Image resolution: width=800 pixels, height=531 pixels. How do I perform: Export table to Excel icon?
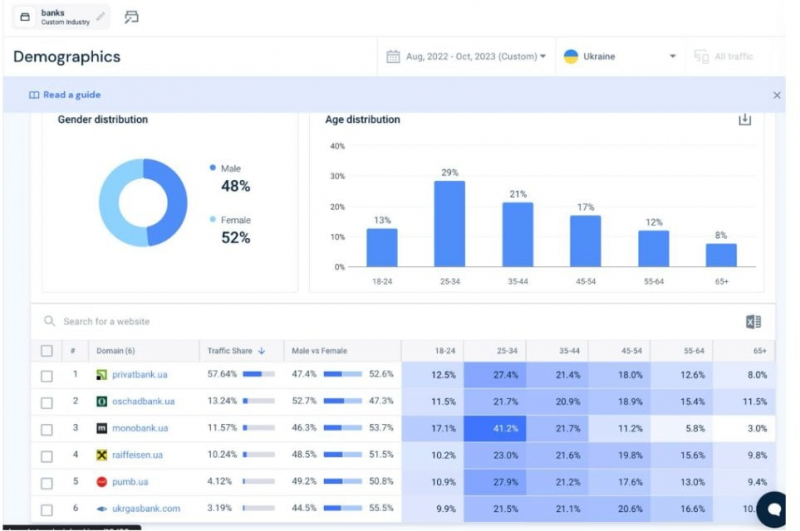click(753, 321)
